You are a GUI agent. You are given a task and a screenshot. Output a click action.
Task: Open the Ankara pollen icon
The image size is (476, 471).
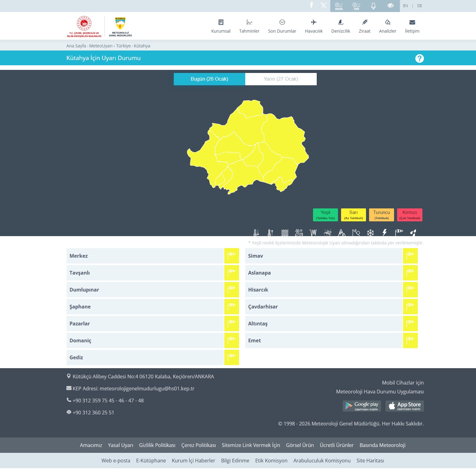click(339, 6)
